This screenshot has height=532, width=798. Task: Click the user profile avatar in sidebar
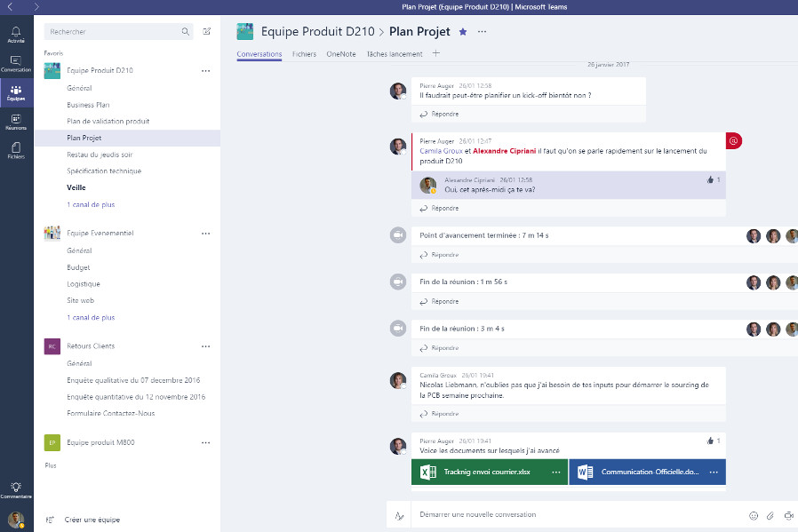[x=16, y=520]
